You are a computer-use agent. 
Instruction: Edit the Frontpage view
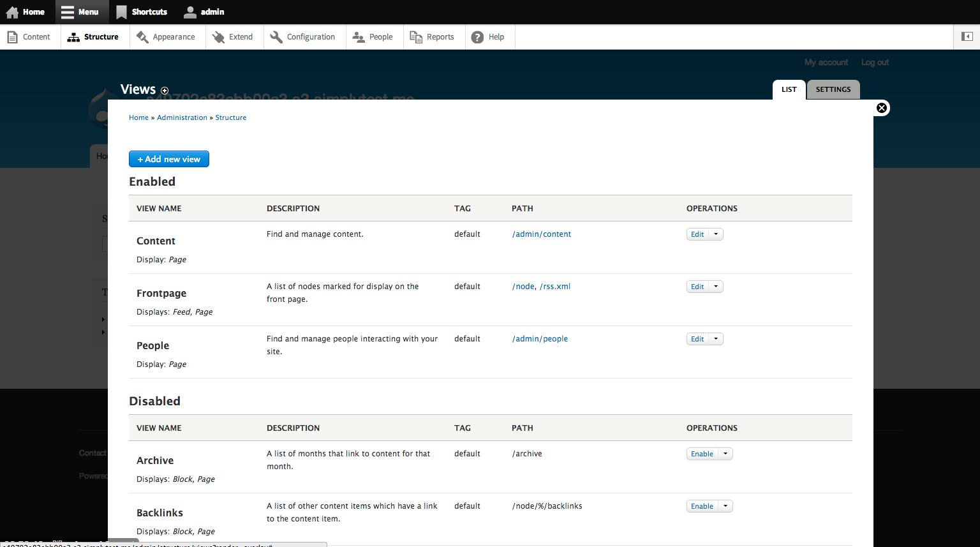[697, 287]
